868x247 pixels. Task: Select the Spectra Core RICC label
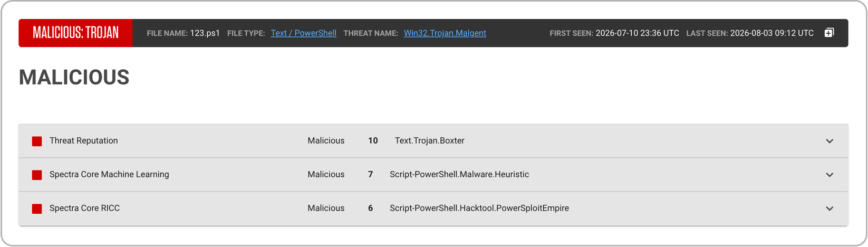[x=84, y=208]
